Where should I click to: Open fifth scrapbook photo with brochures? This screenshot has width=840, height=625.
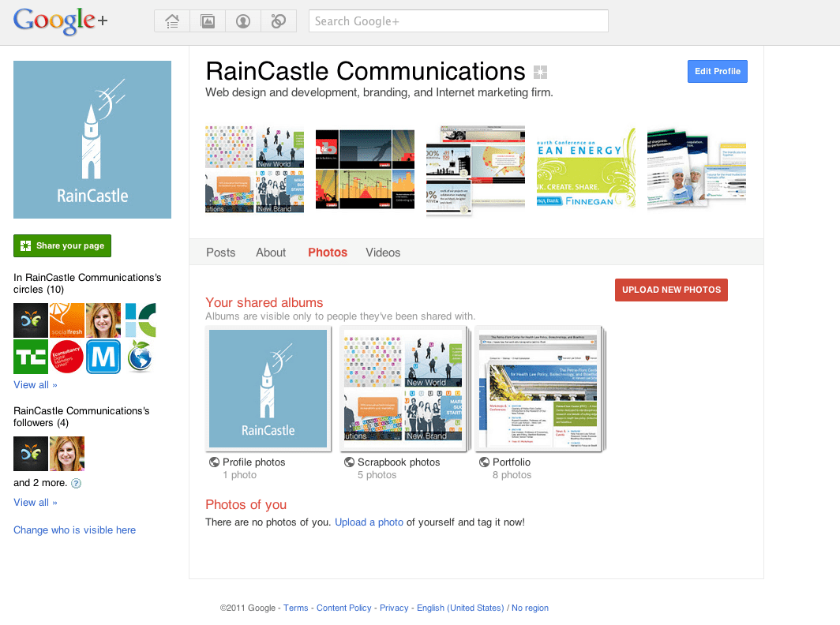[x=696, y=169]
